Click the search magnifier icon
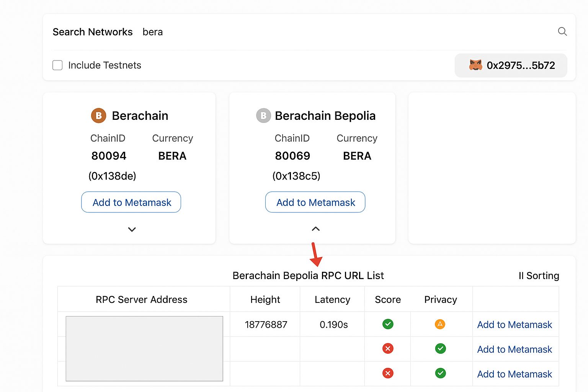Viewport: 588px width, 392px height. pyautogui.click(x=562, y=31)
